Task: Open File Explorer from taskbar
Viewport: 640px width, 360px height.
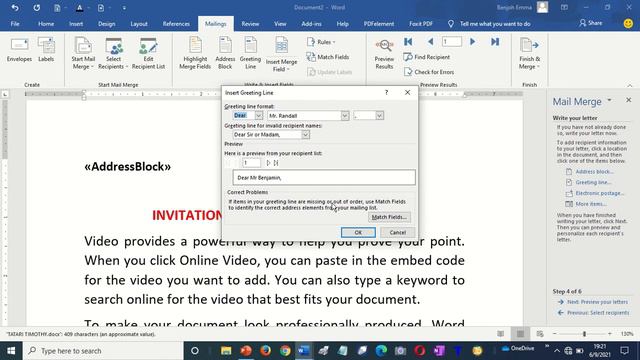Action: tap(226, 351)
